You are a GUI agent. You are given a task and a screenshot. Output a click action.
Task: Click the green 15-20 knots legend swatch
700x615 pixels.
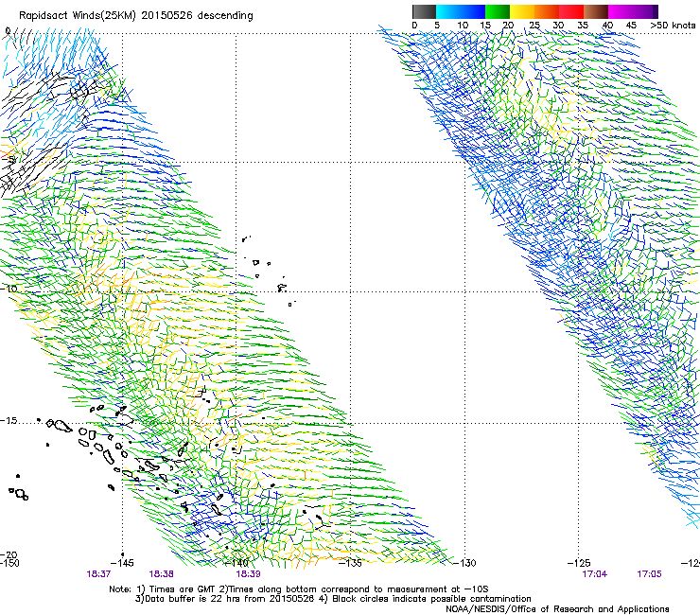498,11
